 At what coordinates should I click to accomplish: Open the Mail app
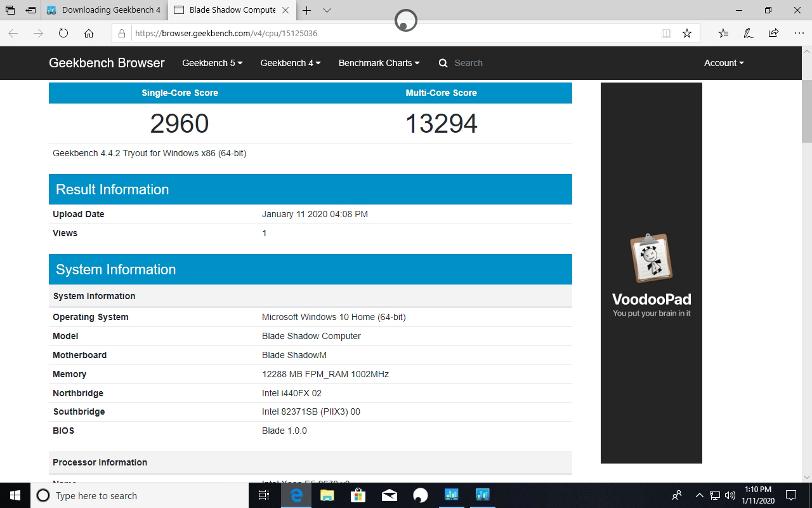click(389, 495)
